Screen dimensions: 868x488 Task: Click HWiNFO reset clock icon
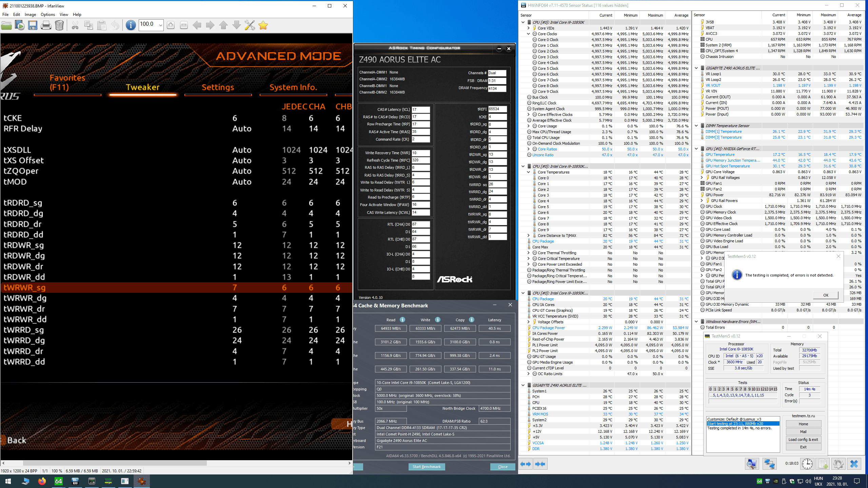[807, 464]
